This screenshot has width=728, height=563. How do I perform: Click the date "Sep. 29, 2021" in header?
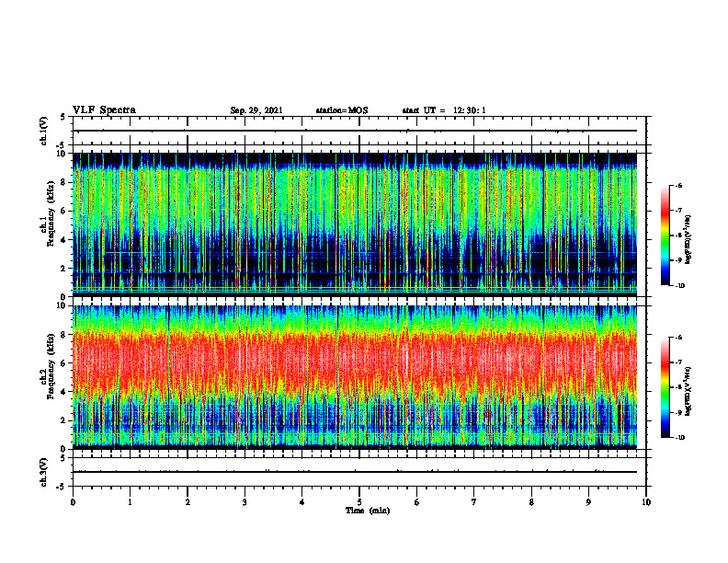click(x=256, y=110)
